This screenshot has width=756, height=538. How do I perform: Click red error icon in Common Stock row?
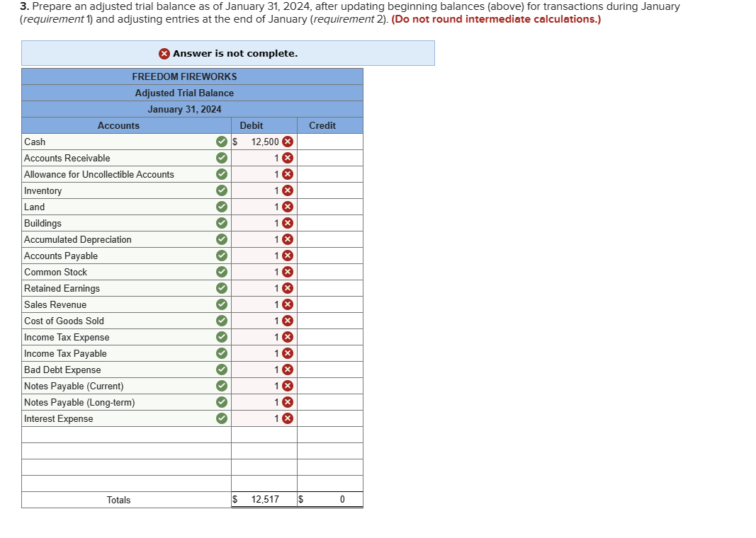tap(288, 272)
